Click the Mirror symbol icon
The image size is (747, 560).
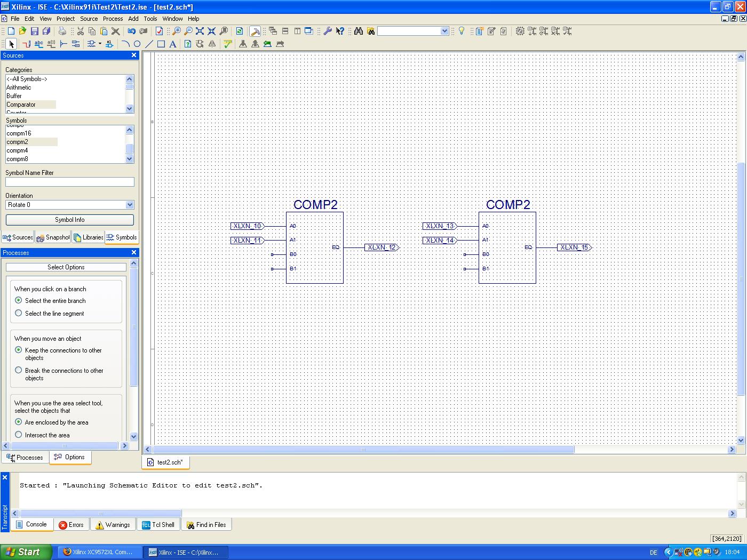click(212, 44)
